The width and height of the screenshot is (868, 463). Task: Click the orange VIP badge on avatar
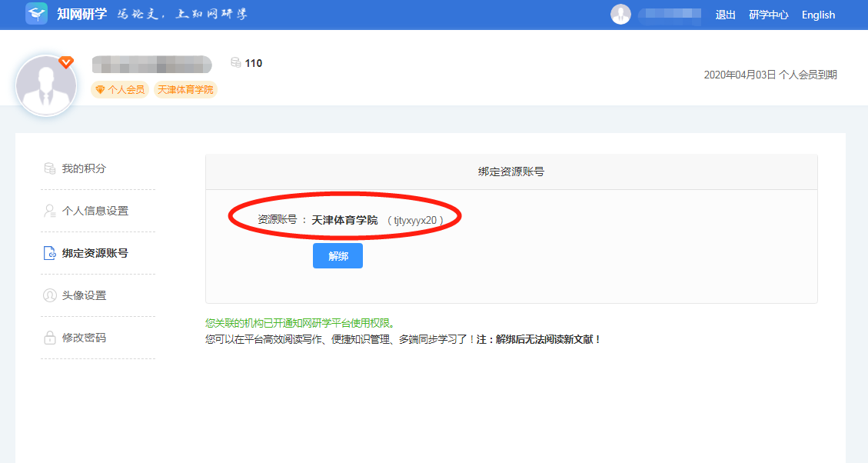click(66, 62)
